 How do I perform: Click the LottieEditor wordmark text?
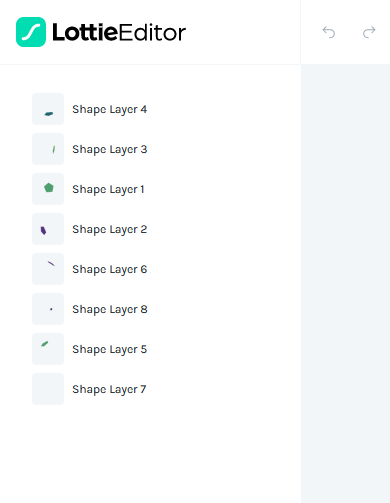[x=119, y=32]
